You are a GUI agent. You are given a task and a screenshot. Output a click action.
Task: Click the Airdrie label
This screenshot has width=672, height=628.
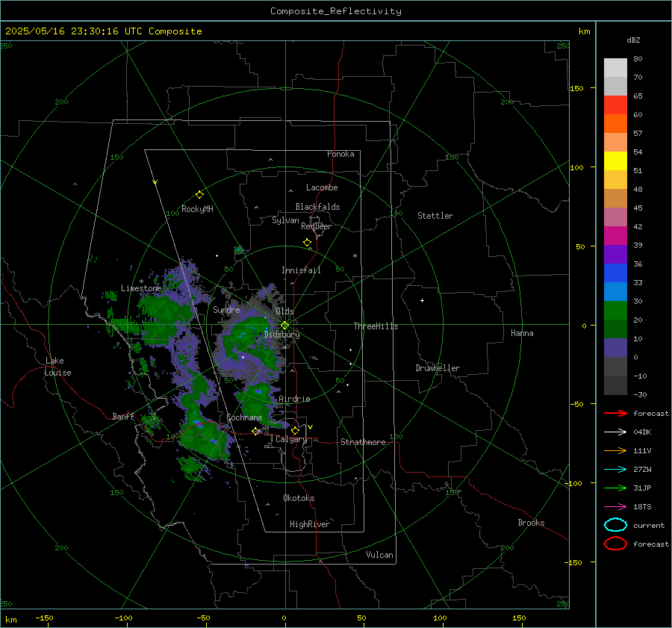pos(294,399)
